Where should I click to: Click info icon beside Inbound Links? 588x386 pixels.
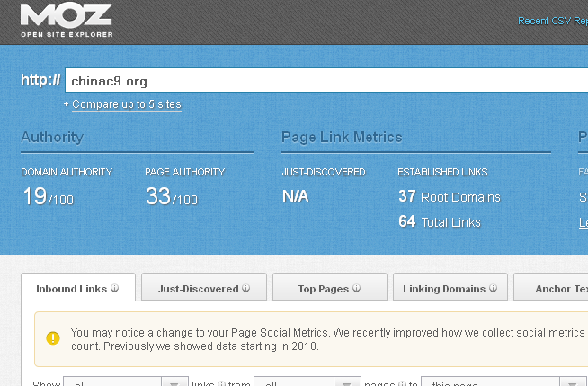[x=115, y=288]
